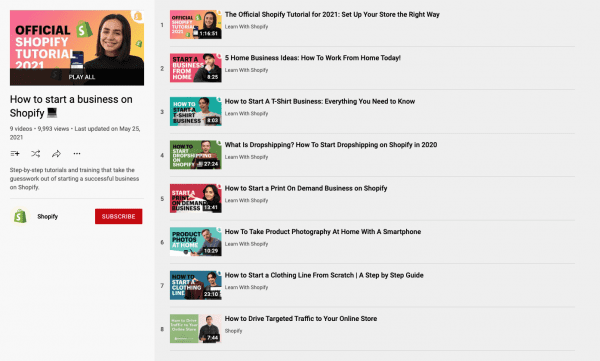The height and width of the screenshot is (361, 600).
Task: Open thumbnail of Start a Business From Home video
Action: point(196,68)
